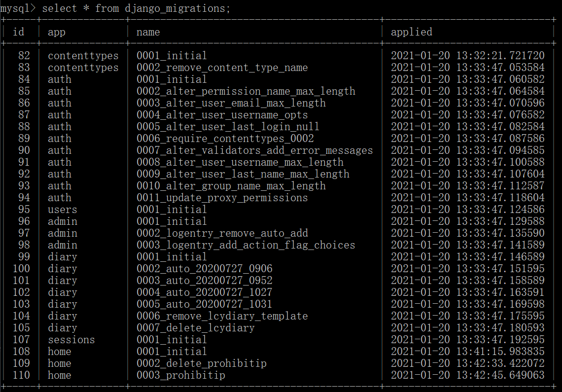
Task: Click the "applied" column header
Action: coord(411,32)
